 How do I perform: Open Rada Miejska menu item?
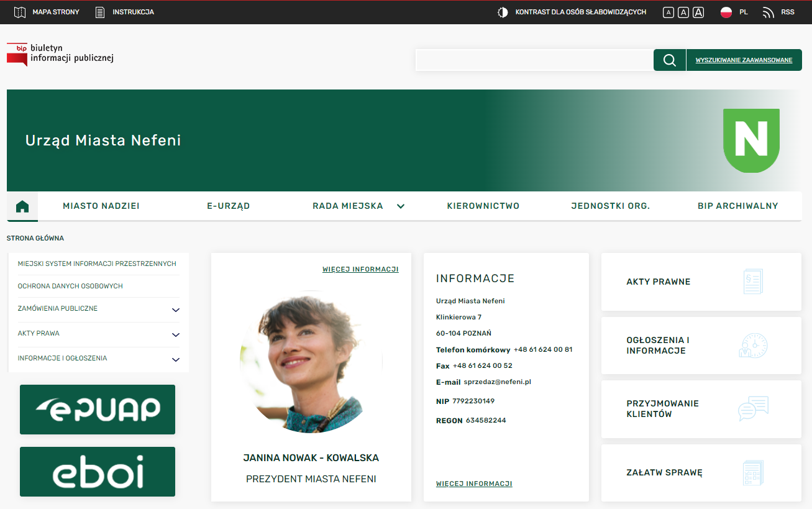pyautogui.click(x=348, y=206)
